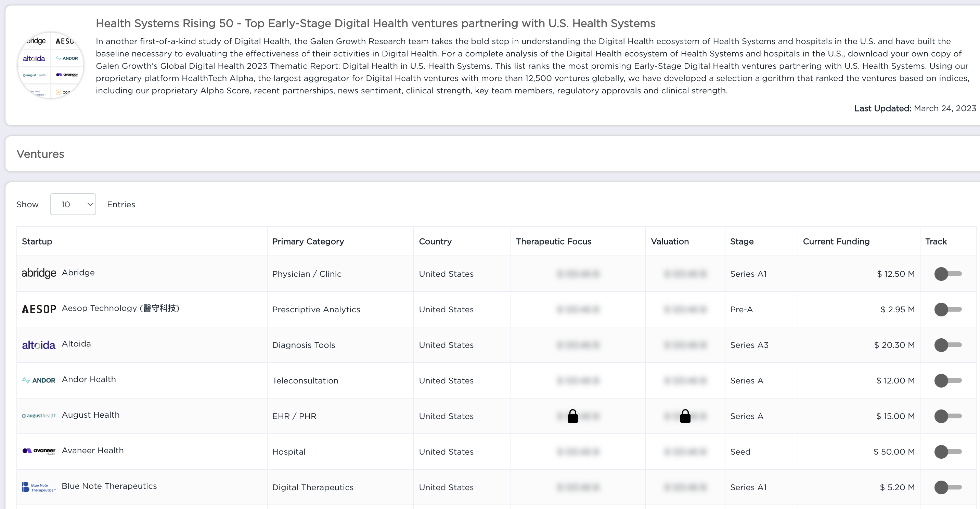Click the circular logo collage thumbnail
The image size is (980, 509).
click(51, 65)
